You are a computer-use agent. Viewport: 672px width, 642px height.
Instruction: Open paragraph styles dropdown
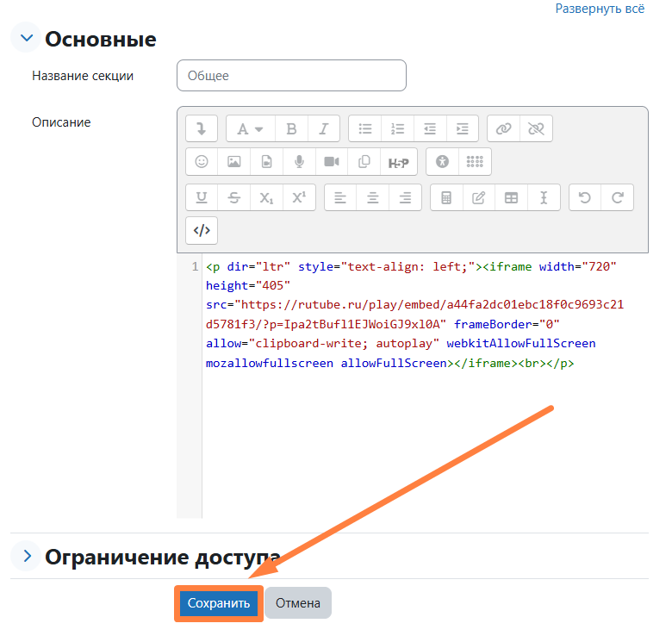click(x=250, y=129)
